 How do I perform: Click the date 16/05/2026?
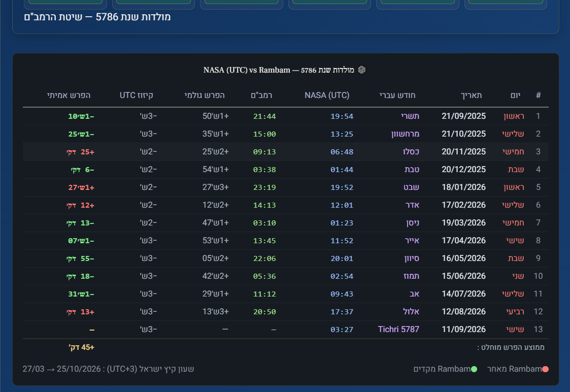(463, 258)
